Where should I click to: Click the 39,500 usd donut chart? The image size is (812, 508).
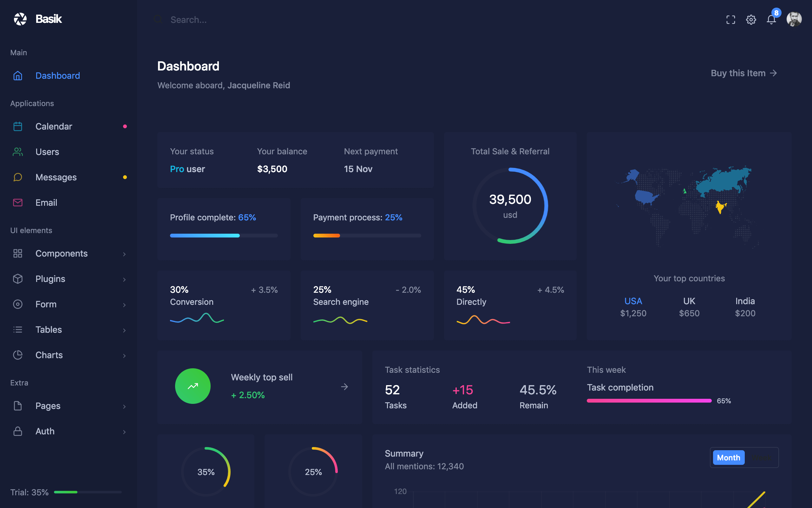pyautogui.click(x=510, y=206)
